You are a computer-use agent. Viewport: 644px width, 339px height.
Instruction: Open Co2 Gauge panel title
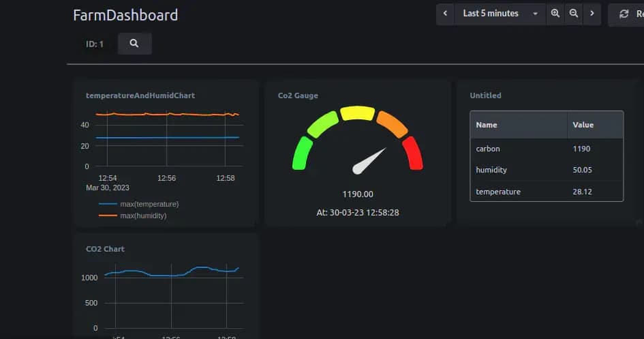(298, 95)
